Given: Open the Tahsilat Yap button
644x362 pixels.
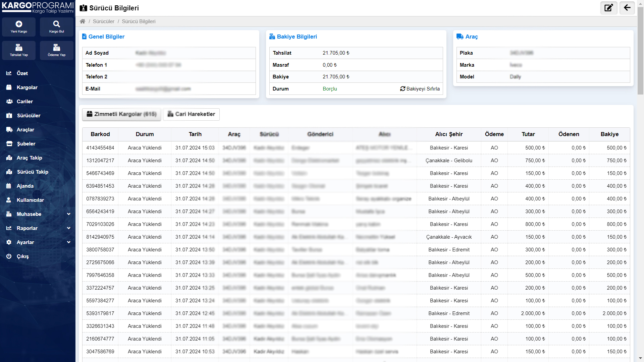Looking at the screenshot, I should [x=19, y=50].
